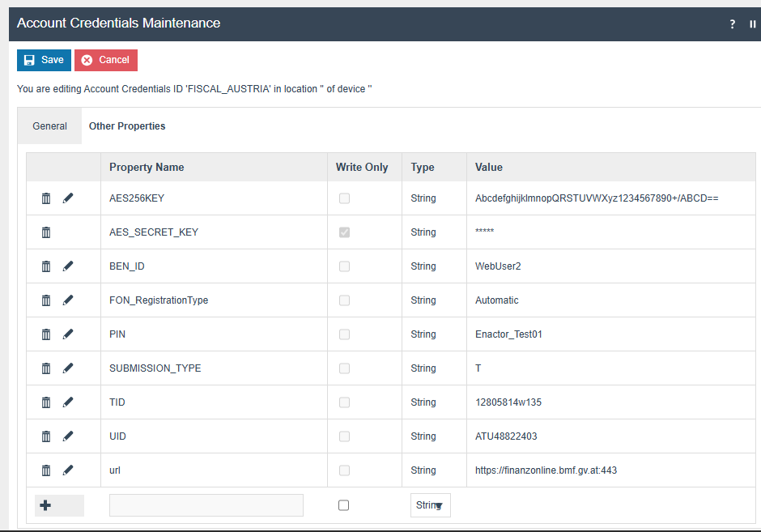
Task: Edit the BEN_ID property
Action: click(68, 266)
